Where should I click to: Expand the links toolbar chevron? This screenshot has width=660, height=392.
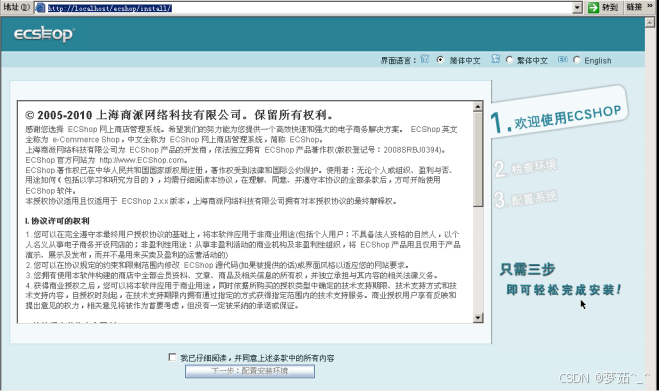[x=650, y=6]
